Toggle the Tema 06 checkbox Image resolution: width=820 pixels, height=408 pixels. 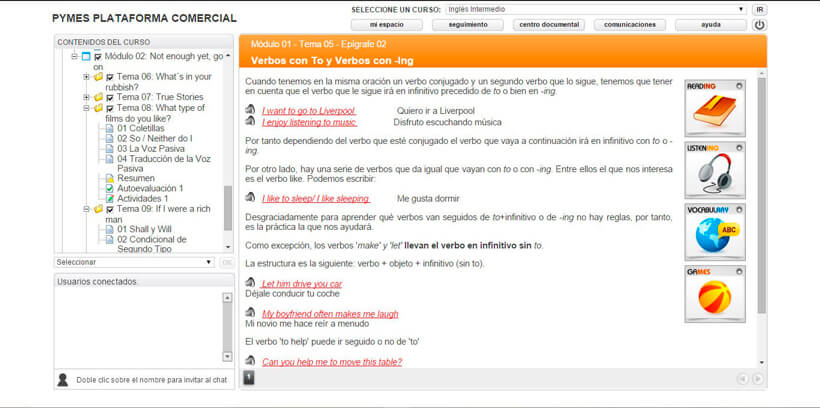click(110, 77)
